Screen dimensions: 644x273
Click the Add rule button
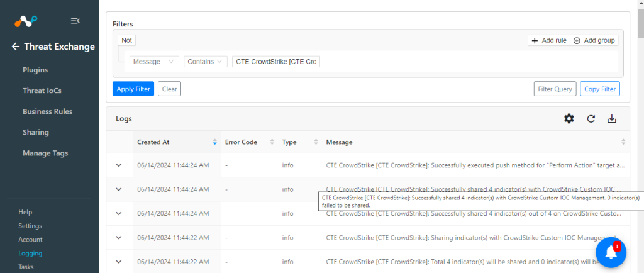tap(548, 40)
